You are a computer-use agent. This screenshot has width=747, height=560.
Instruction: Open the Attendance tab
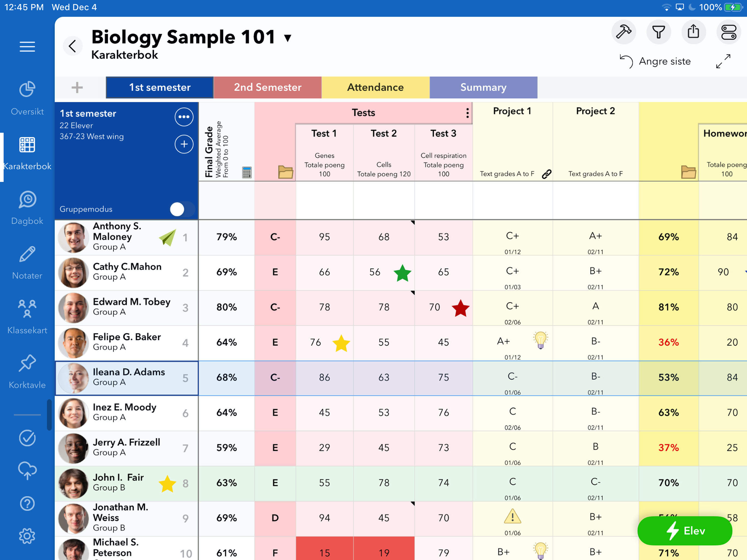375,87
